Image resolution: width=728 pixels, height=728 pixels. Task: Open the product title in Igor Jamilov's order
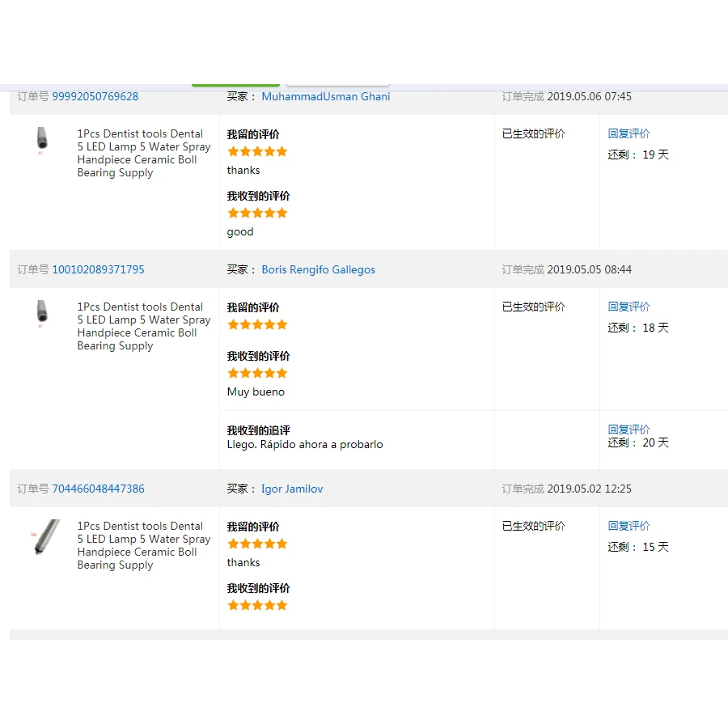pos(143,545)
